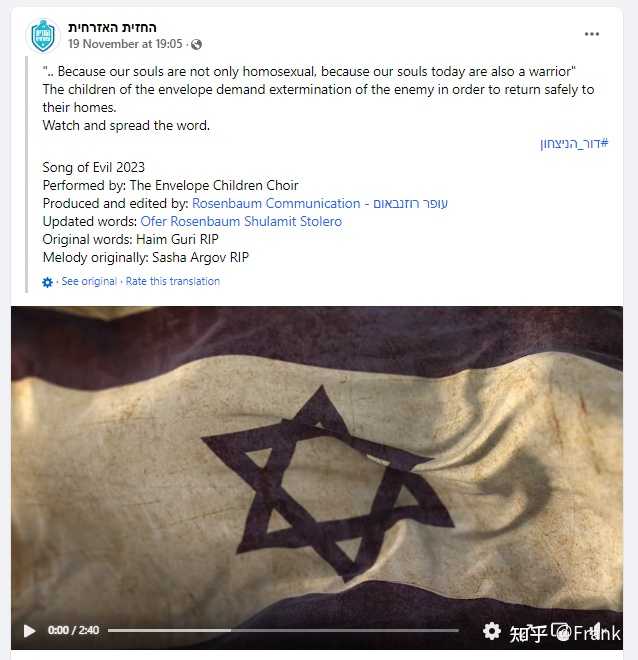Screen dimensions: 638x660
Task: Click the public audience globe icon
Action: click(196, 44)
